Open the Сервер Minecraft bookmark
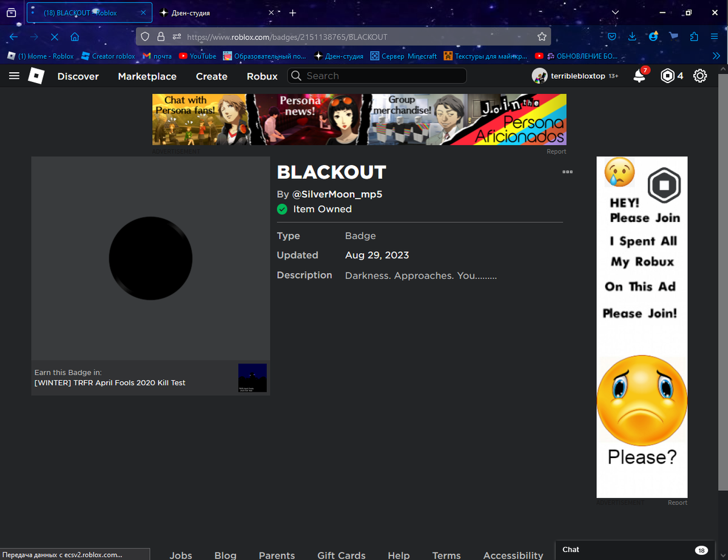 (403, 56)
